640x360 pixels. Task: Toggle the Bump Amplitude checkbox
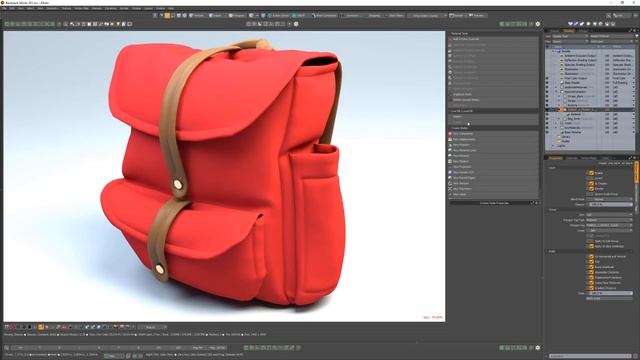591,267
